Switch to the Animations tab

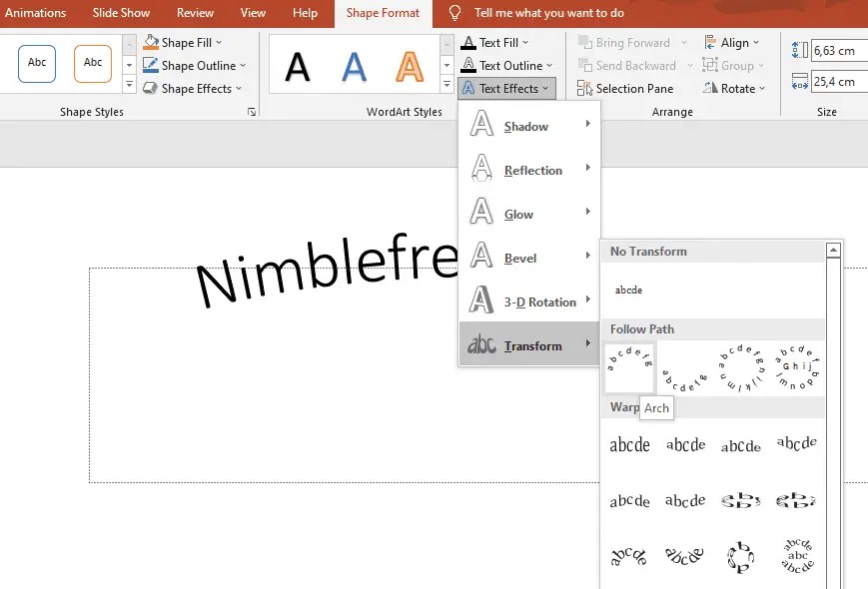36,13
